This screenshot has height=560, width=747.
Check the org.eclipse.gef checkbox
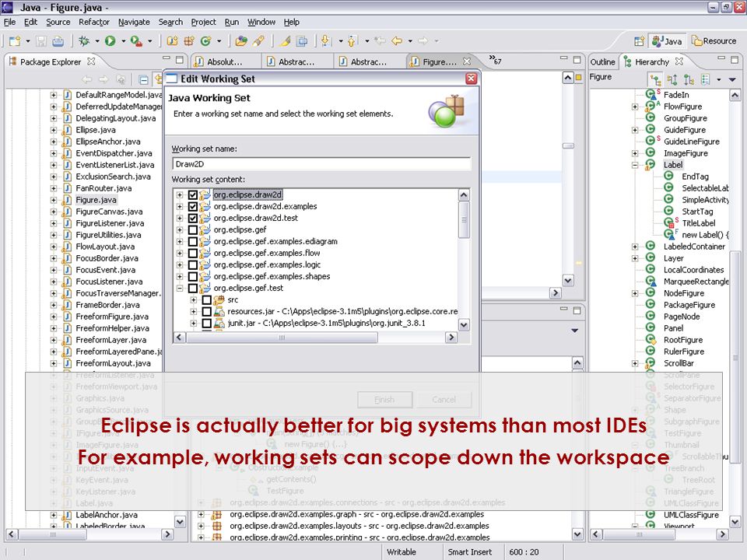coord(193,230)
